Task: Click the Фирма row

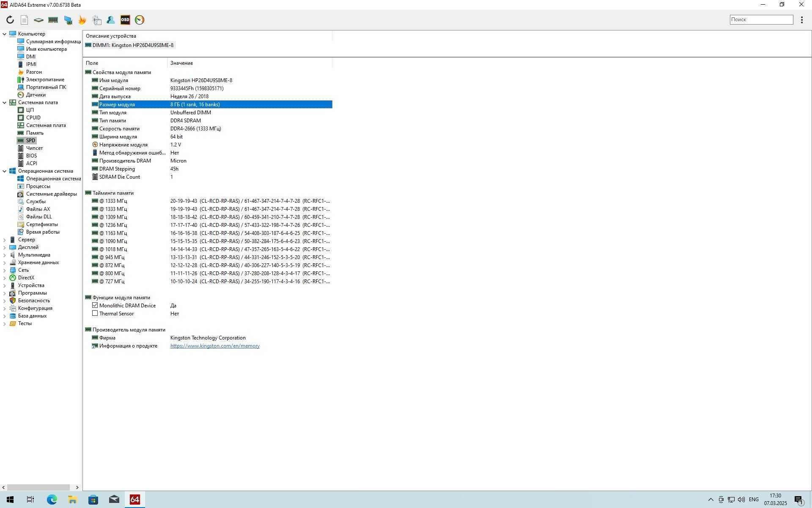Action: pyautogui.click(x=211, y=338)
